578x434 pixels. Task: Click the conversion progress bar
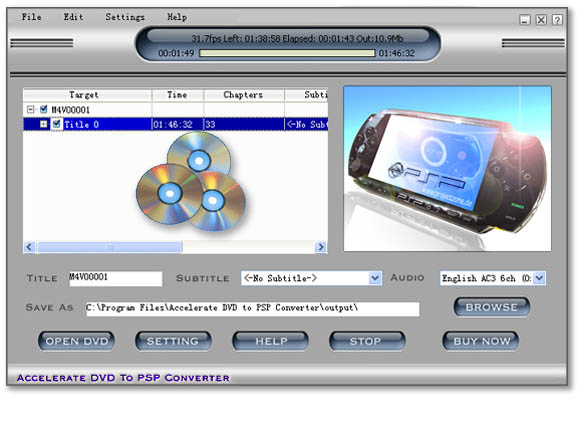coord(287,53)
